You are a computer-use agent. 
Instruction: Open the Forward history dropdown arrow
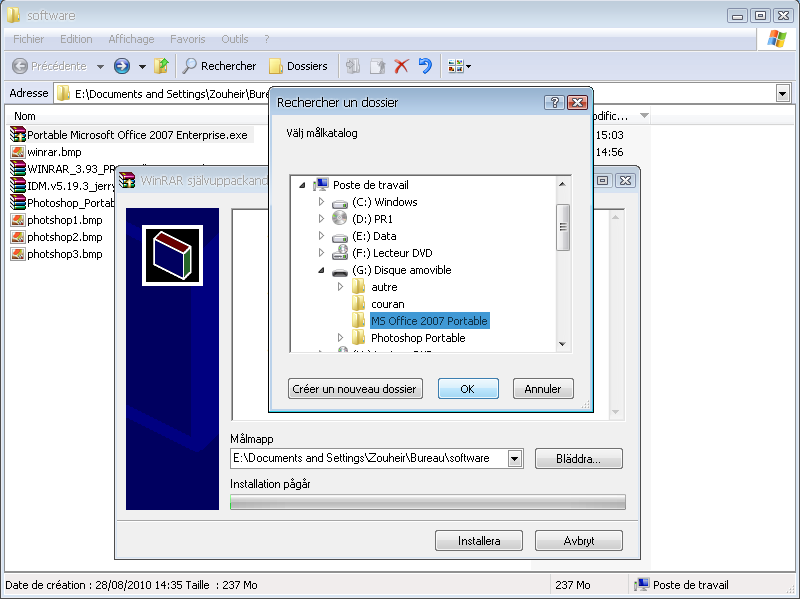pos(142,66)
